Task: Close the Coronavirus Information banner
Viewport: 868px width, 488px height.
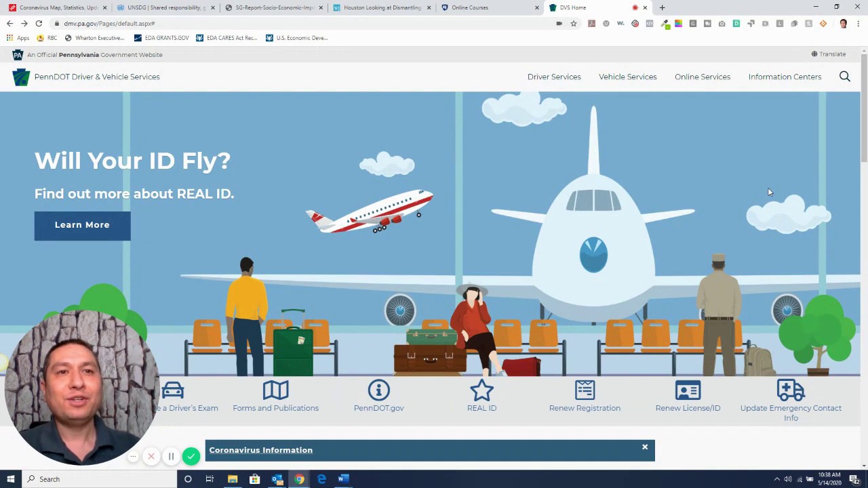Action: point(645,447)
